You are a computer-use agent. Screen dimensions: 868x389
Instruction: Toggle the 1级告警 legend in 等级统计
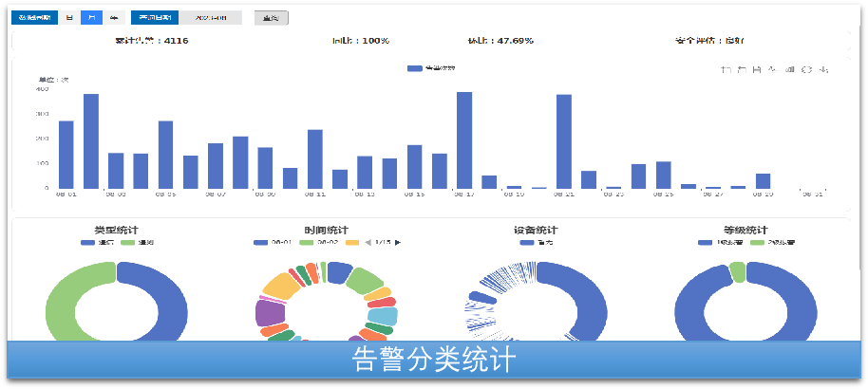[720, 243]
